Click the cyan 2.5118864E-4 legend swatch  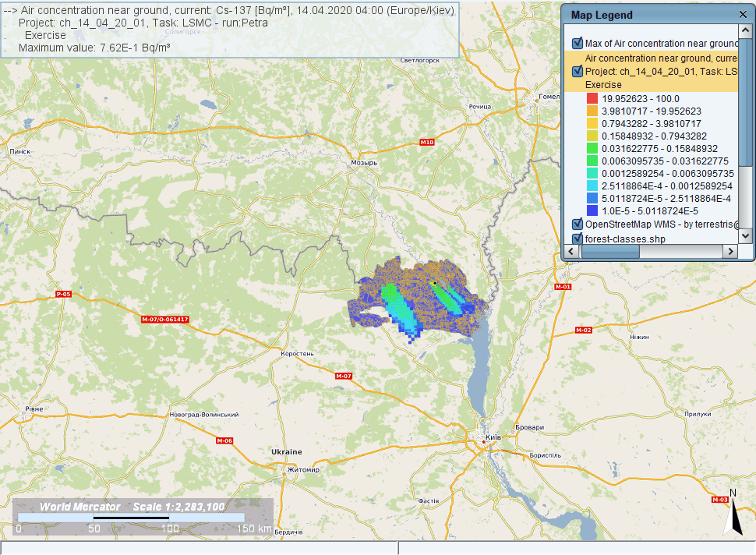[592, 186]
